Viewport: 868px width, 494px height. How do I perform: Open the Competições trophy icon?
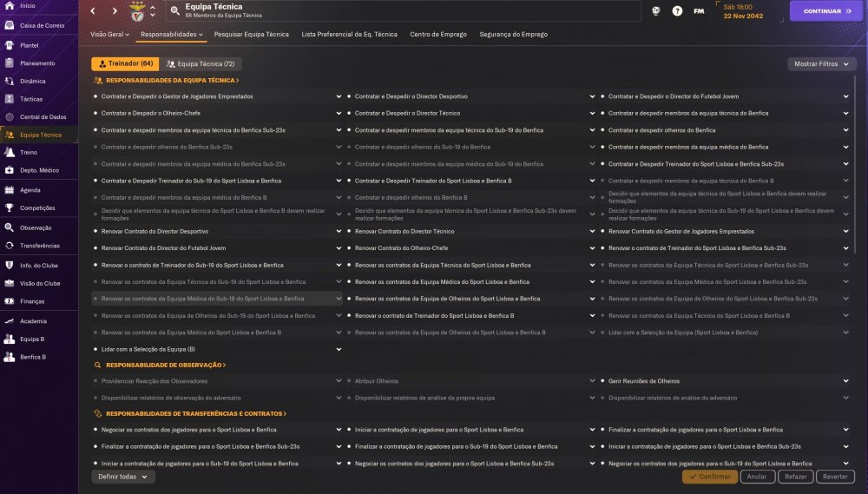click(x=10, y=207)
